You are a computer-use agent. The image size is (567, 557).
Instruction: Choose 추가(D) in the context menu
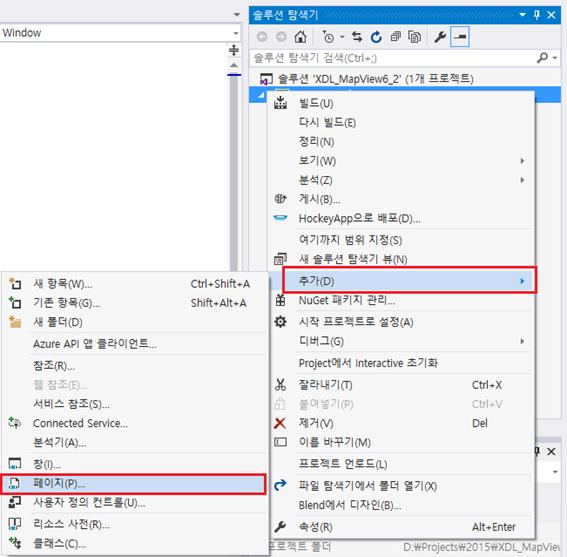[x=410, y=281]
